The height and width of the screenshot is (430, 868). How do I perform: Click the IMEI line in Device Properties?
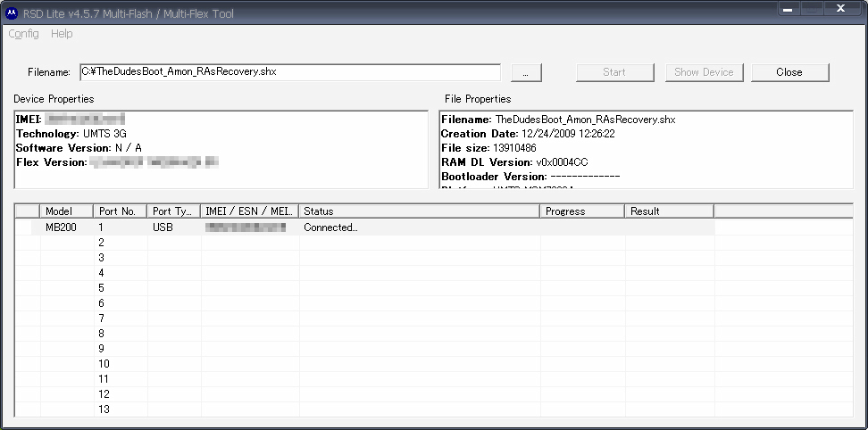71,120
